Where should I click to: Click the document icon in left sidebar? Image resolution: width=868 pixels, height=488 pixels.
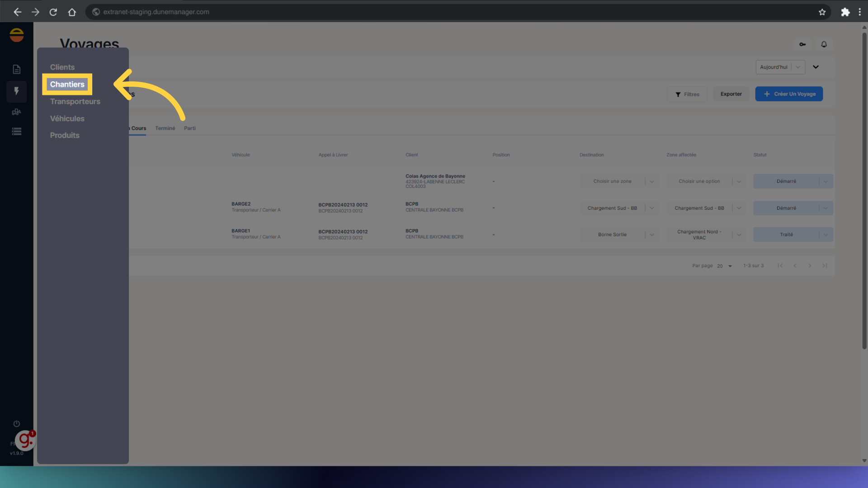(x=17, y=69)
